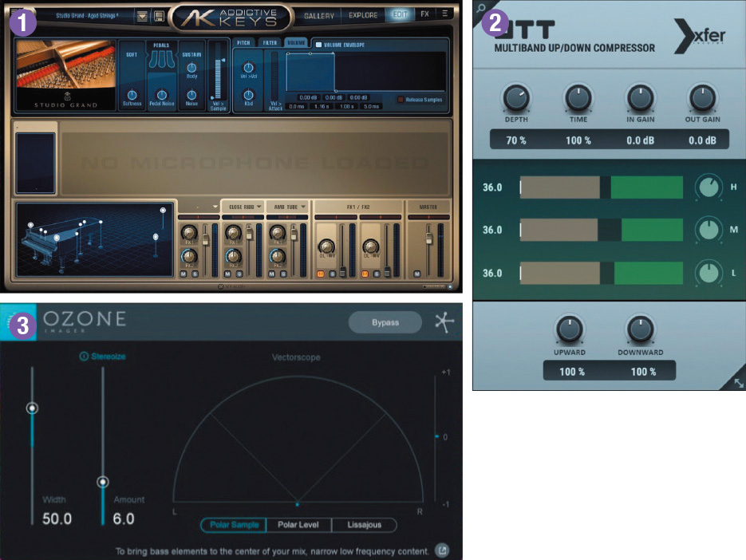Select the Lissajous vectorscope mode
Image resolution: width=746 pixels, height=560 pixels.
[x=364, y=524]
